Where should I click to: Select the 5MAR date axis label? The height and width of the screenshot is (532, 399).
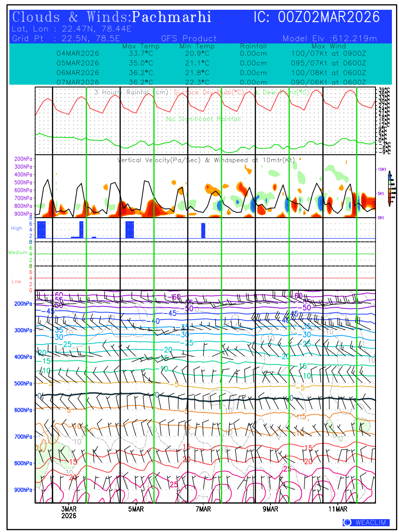[136, 509]
